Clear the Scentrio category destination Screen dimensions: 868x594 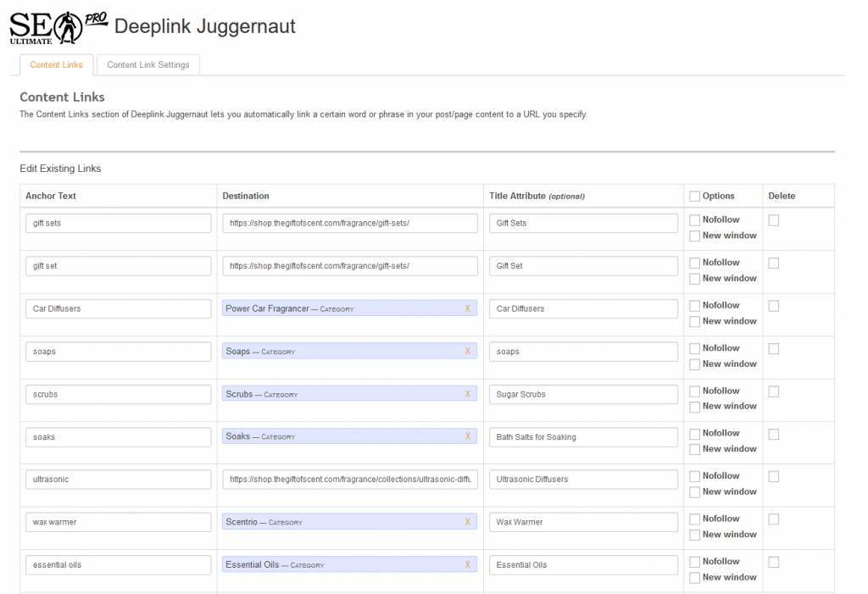tap(467, 522)
